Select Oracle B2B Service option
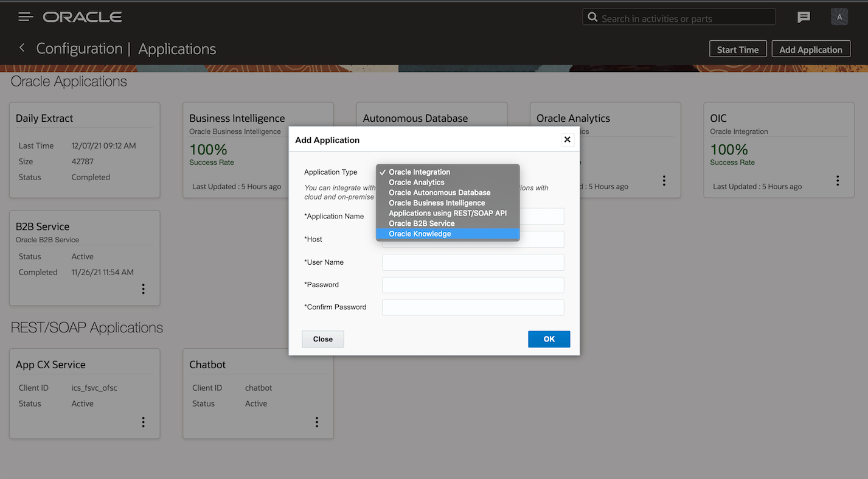 422,223
